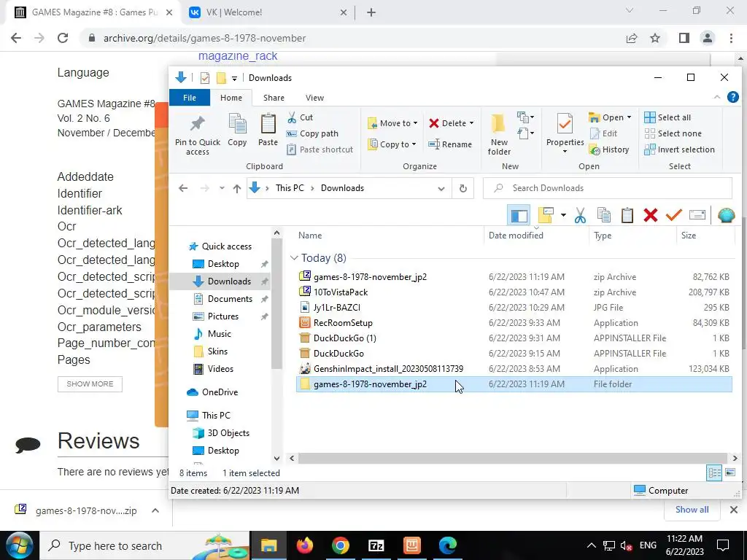Viewport: 747px width, 560px height.
Task: Click the Search Downloads input field
Action: point(608,188)
